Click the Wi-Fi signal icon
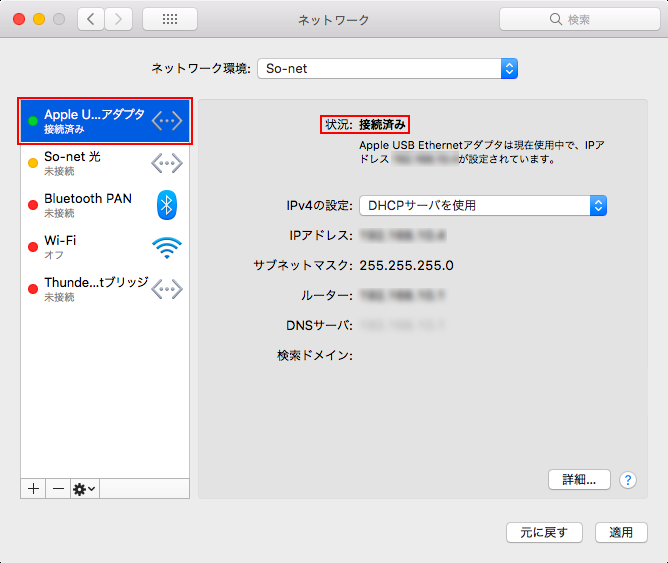This screenshot has height=563, width=668. click(x=167, y=247)
